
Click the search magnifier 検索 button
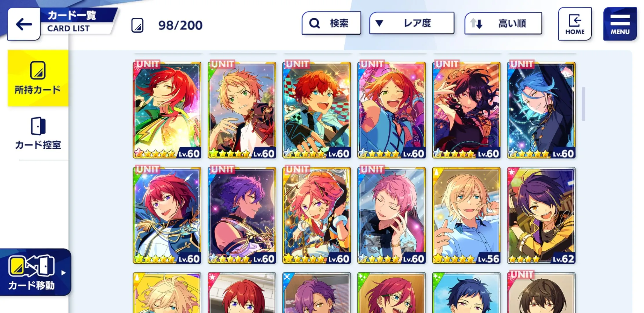(331, 23)
